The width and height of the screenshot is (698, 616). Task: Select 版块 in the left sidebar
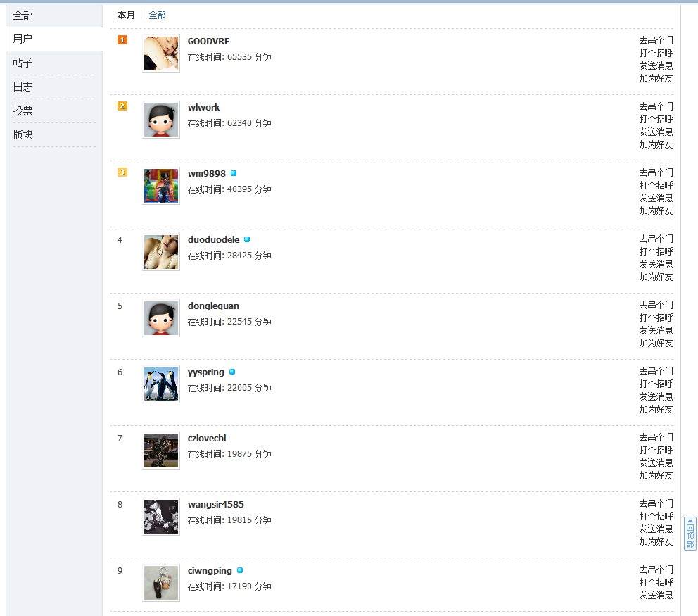tap(23, 134)
